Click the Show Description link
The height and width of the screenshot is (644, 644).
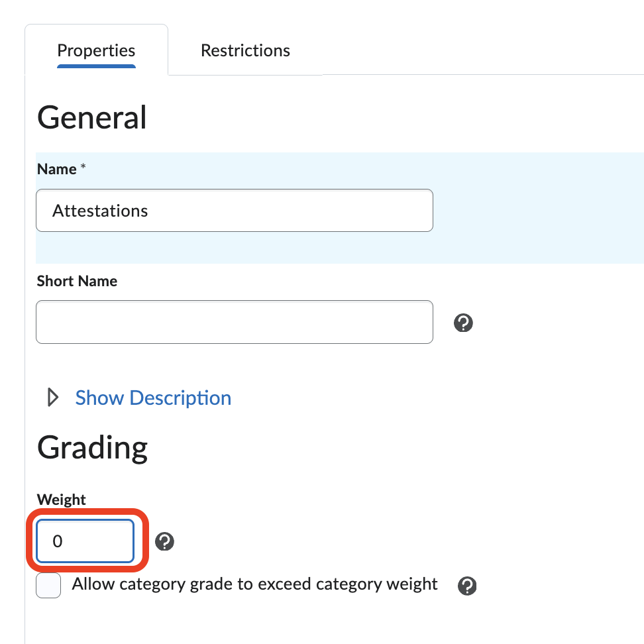click(153, 398)
